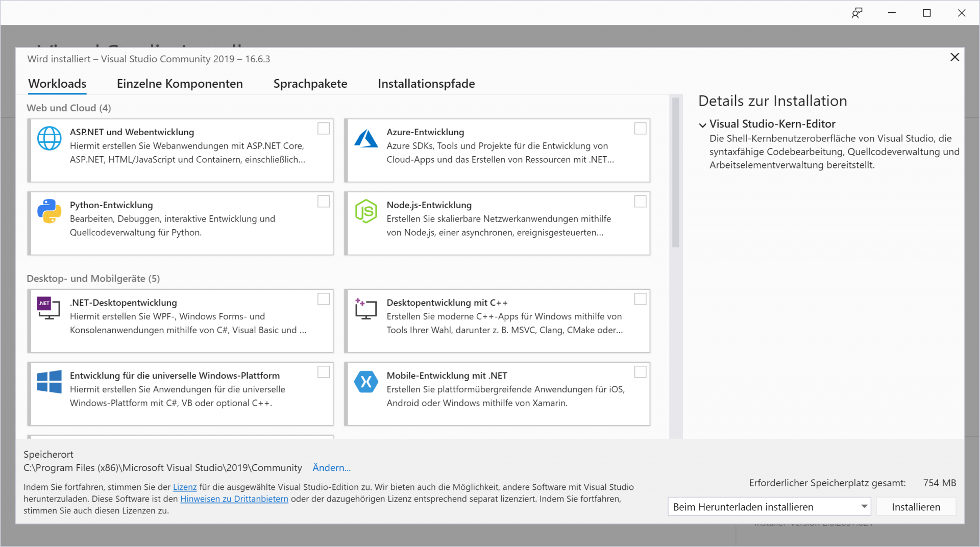This screenshot has width=980, height=547.
Task: Collapse the Visual Studio-Kern-Editor section
Action: 703,125
